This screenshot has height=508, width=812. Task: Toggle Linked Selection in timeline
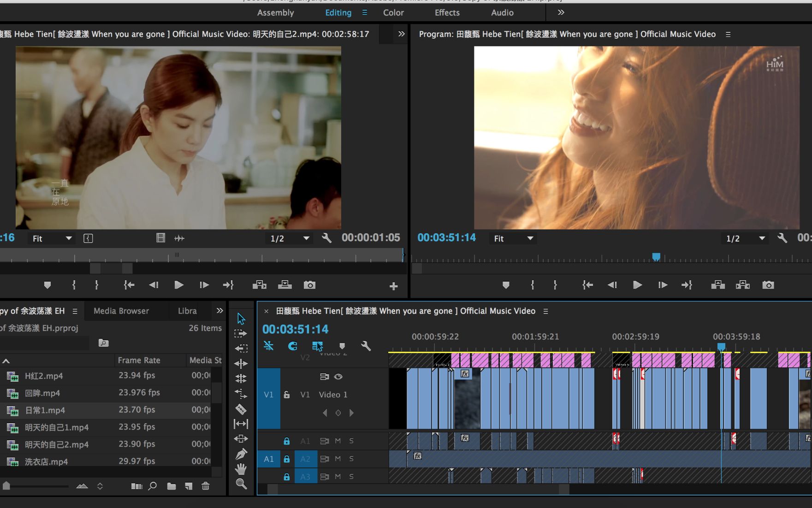(317, 346)
